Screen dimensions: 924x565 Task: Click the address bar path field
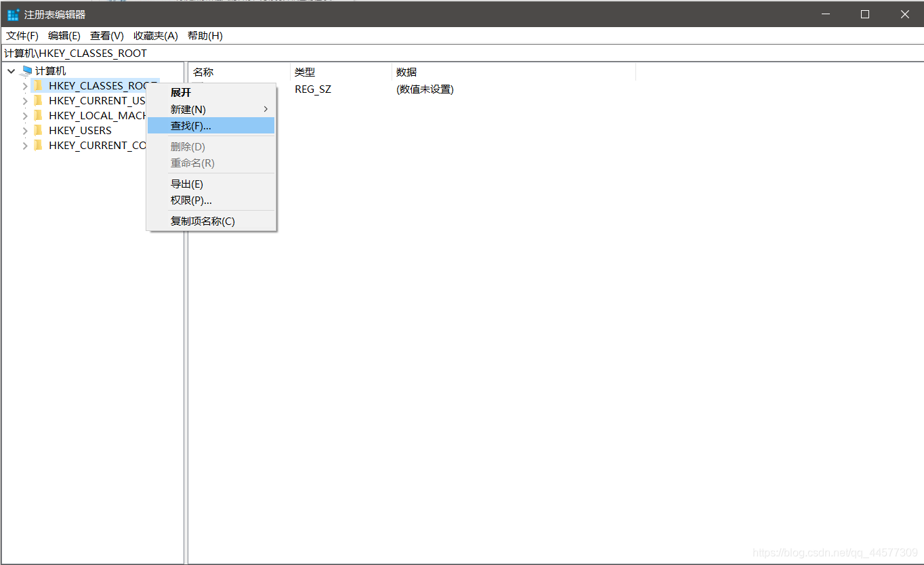(462, 53)
